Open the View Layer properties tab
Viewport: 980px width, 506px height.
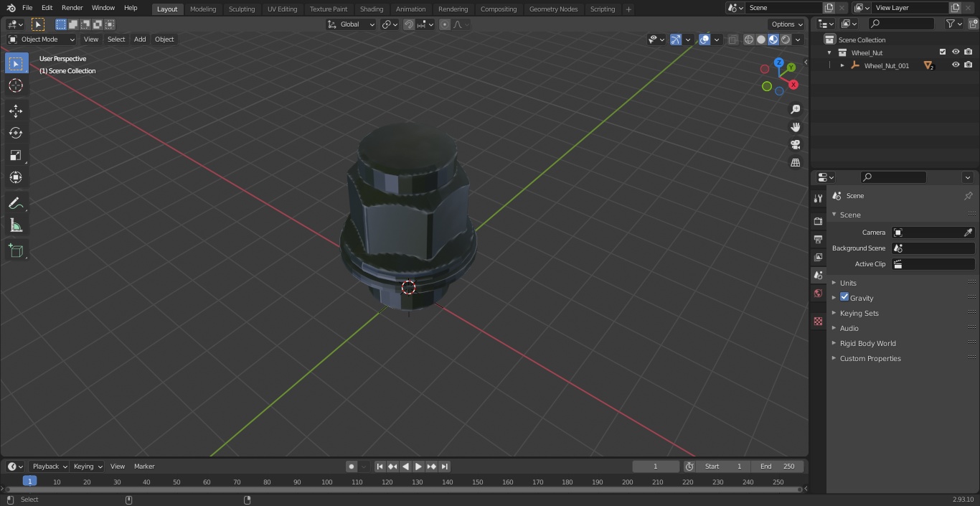click(x=818, y=257)
